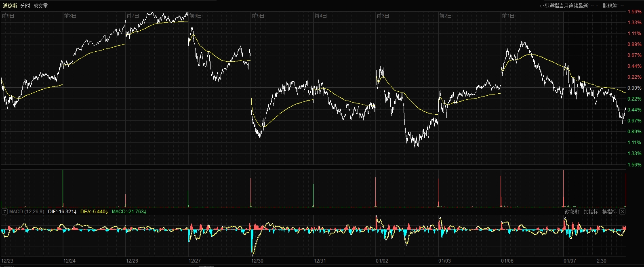This screenshot has width=644, height=267.
Task: Click the 01/07 date on time axis
Action: tap(570, 261)
